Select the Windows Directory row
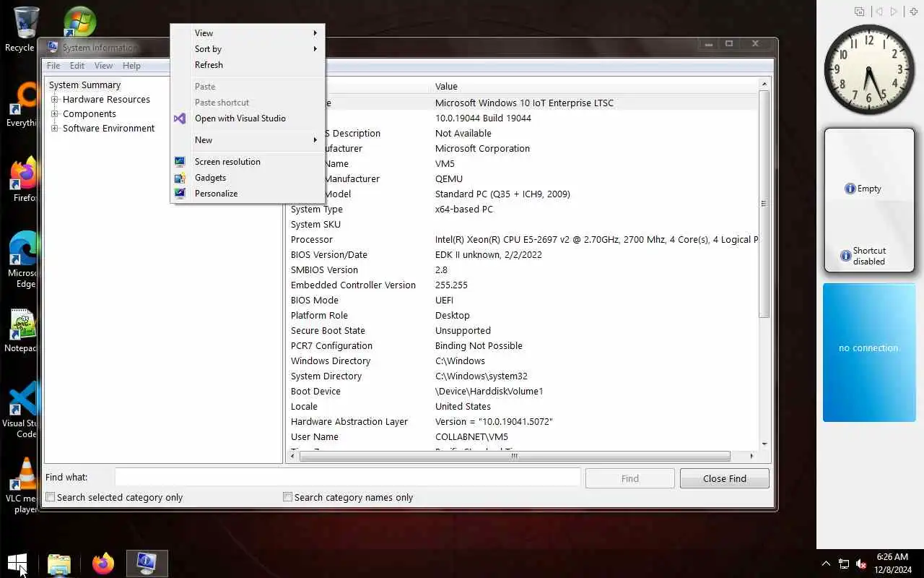Screen dimensions: 924x578 point(523,361)
